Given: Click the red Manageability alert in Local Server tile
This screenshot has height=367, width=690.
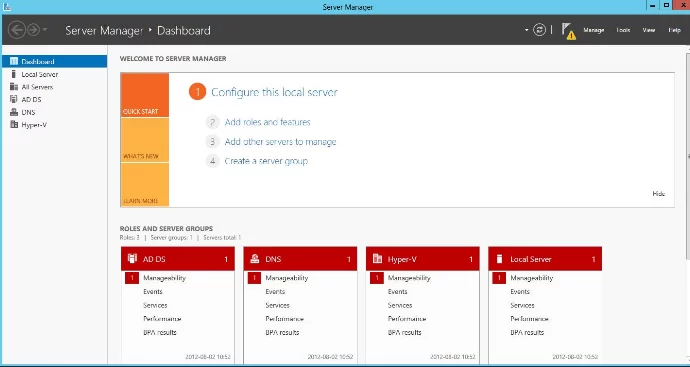Looking at the screenshot, I should click(x=499, y=278).
